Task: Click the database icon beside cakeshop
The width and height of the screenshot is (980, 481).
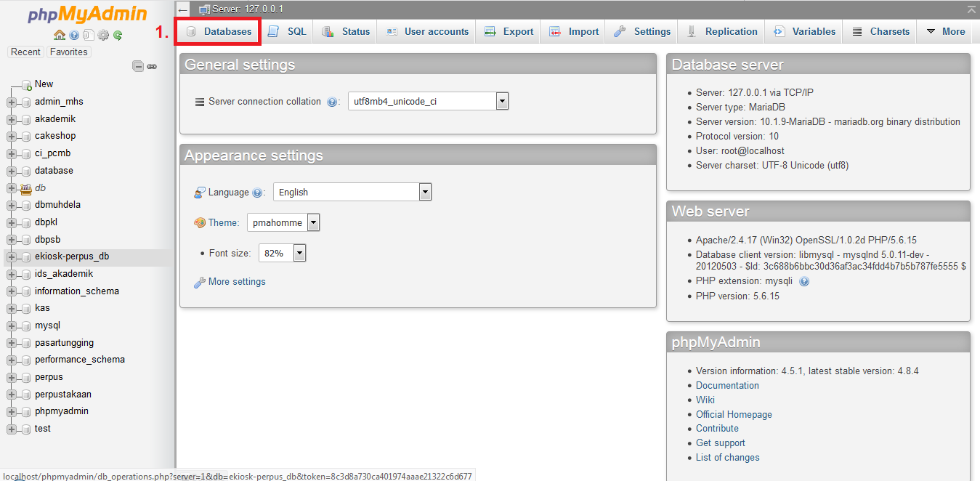Action: pyautogui.click(x=26, y=136)
